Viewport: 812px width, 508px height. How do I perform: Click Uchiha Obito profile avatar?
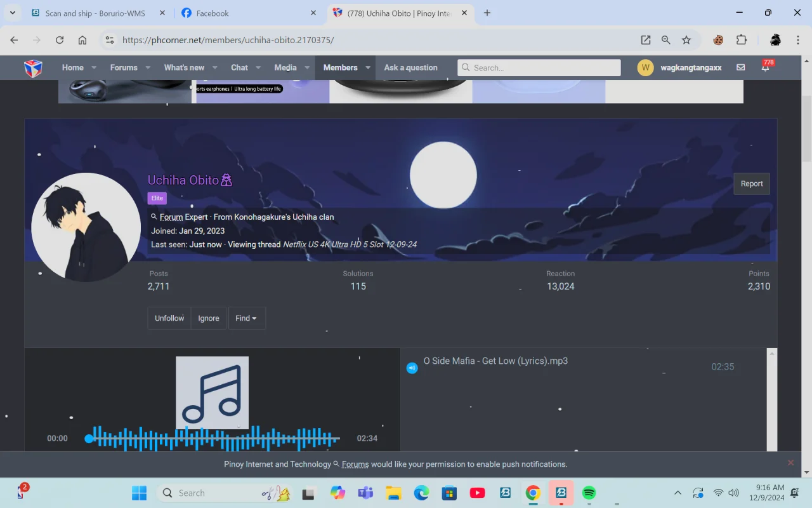click(x=86, y=227)
